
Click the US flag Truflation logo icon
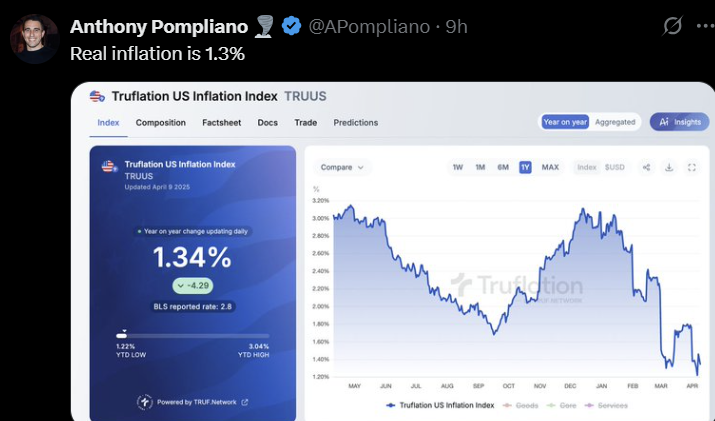[97, 96]
